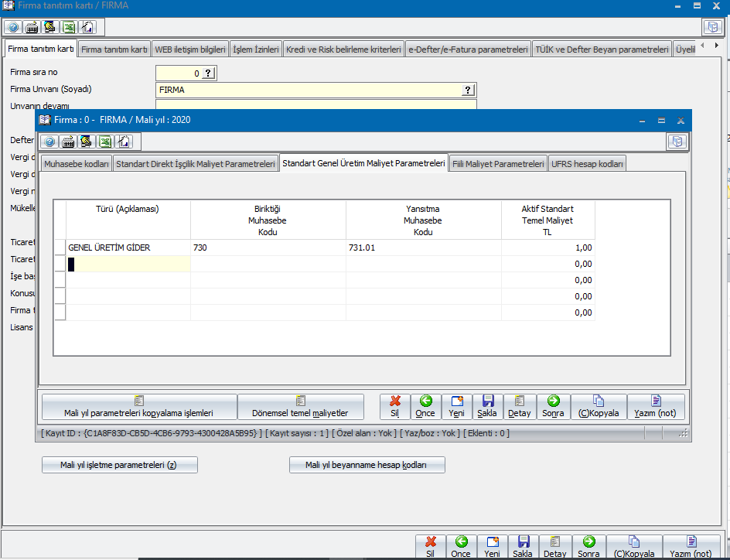Click chart page icon in Firma tanıtım kartı toolbar
The image size is (730, 560).
click(87, 28)
